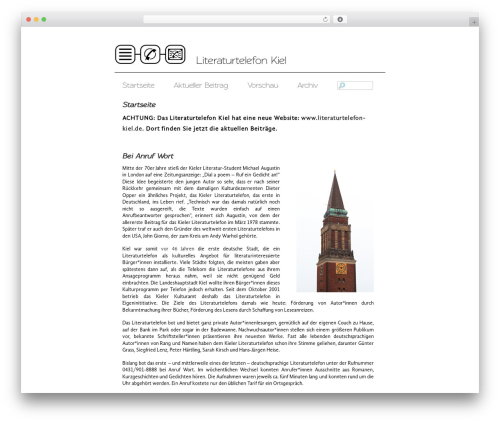The width and height of the screenshot is (500, 423).
Task: Close the browser window with red button
Action: [x=29, y=20]
